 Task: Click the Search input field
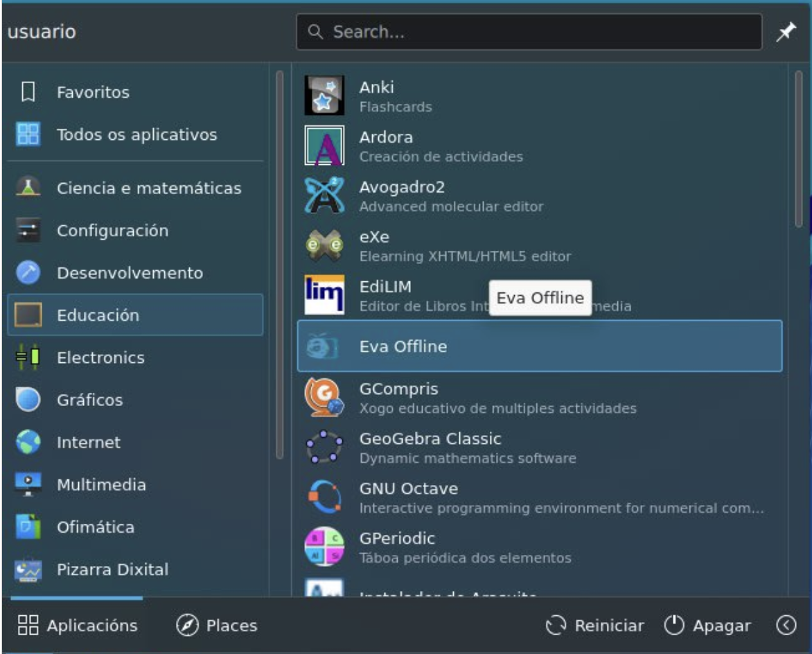[x=529, y=33]
